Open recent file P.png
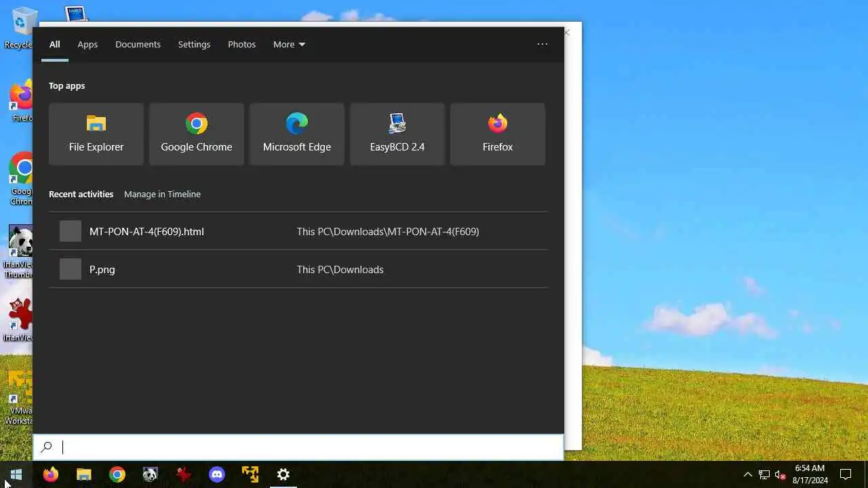 (x=298, y=269)
